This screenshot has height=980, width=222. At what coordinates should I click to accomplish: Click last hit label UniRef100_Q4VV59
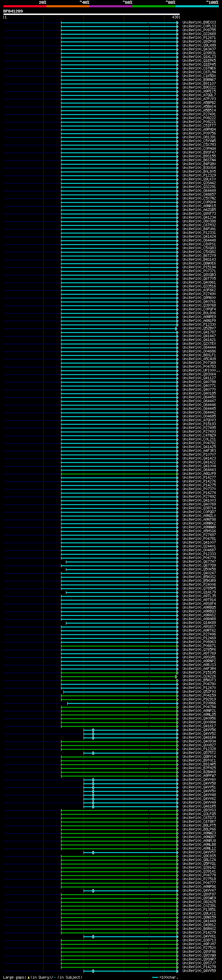[199, 971]
